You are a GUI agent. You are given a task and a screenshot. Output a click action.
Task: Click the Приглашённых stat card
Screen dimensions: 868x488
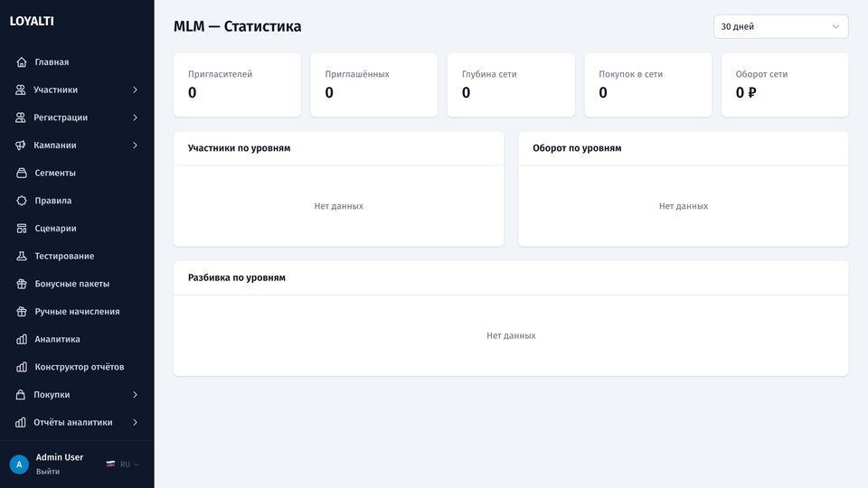(373, 85)
